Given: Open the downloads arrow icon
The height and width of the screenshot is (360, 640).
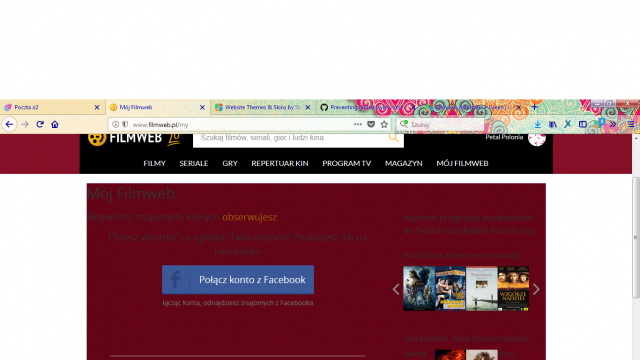Looking at the screenshot, I should pyautogui.click(x=538, y=124).
